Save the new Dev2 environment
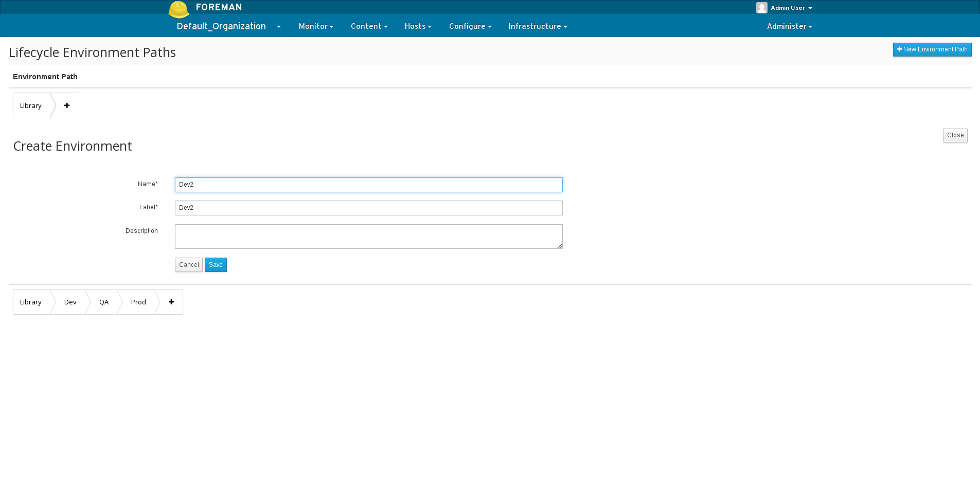This screenshot has height=489, width=980. (x=216, y=265)
